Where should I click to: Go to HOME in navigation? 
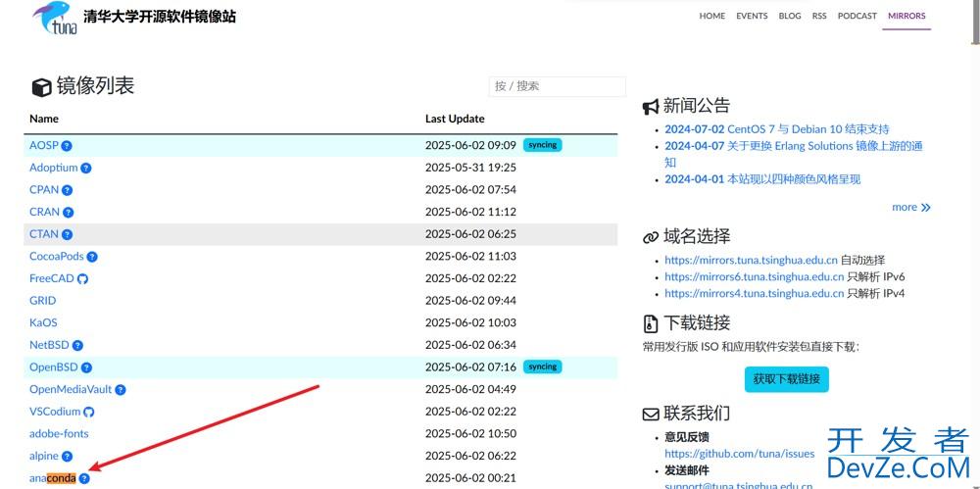pyautogui.click(x=711, y=16)
